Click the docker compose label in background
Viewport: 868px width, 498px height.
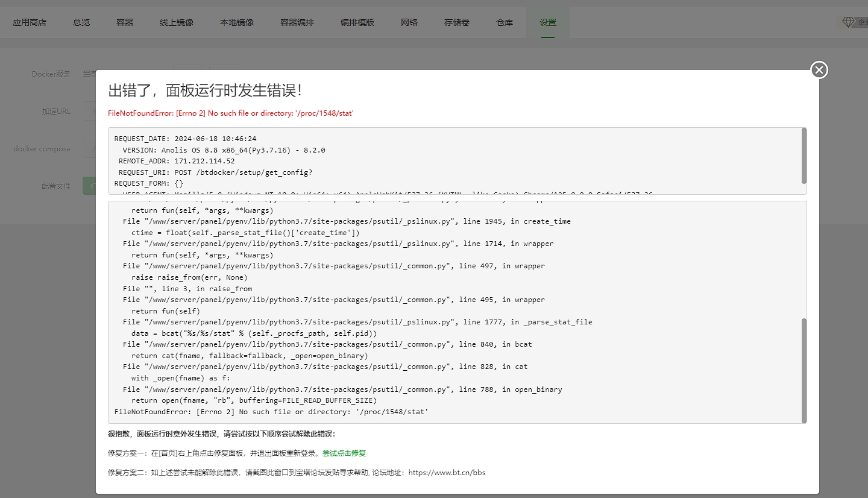pos(42,149)
